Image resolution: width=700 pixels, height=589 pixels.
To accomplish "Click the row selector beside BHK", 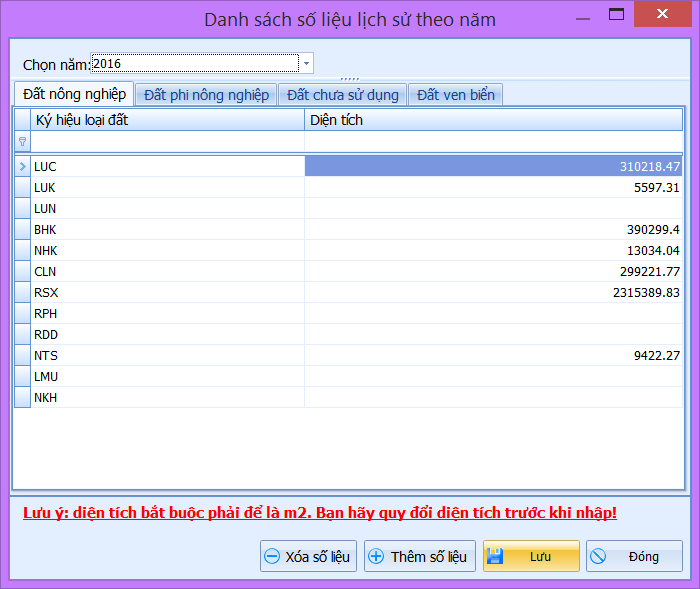I will (x=22, y=230).
